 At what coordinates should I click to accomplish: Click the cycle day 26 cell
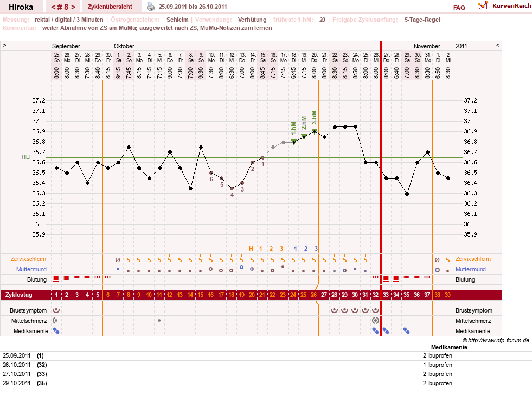point(314,295)
